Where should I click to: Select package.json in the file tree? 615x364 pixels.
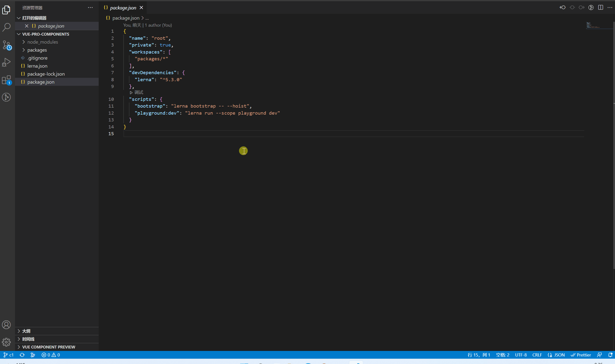pyautogui.click(x=57, y=82)
